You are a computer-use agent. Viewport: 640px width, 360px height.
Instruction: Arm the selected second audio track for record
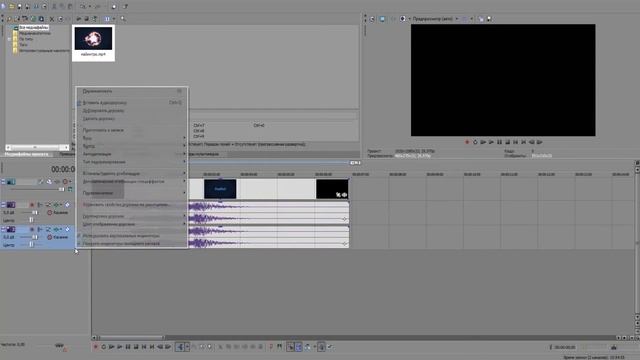point(32,229)
